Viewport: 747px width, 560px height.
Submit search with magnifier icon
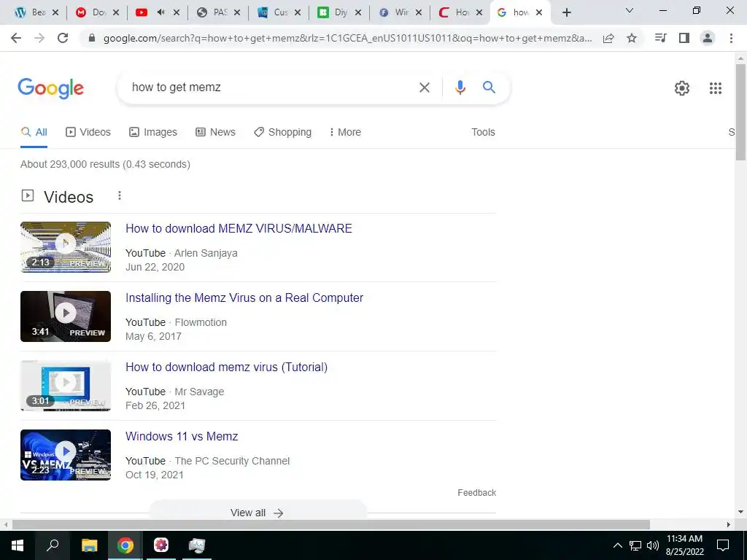pos(489,87)
